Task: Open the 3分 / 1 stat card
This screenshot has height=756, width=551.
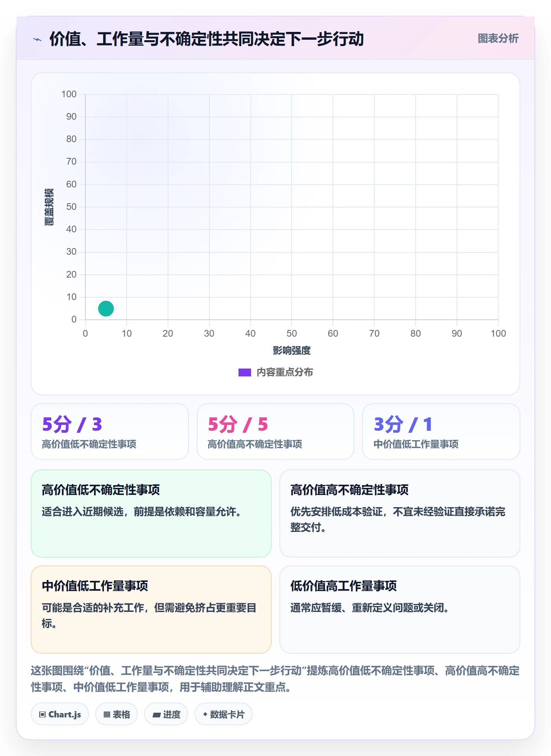Action: [x=441, y=432]
